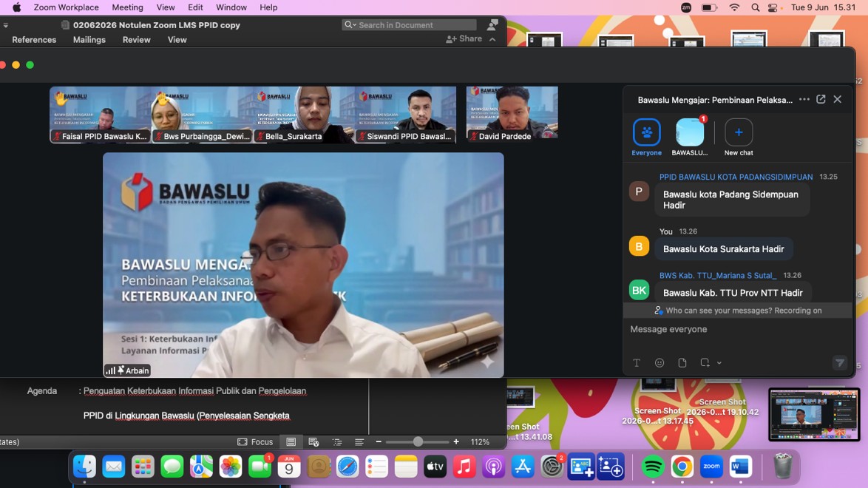
Task: Open the Window menu in menu bar
Action: click(x=231, y=7)
